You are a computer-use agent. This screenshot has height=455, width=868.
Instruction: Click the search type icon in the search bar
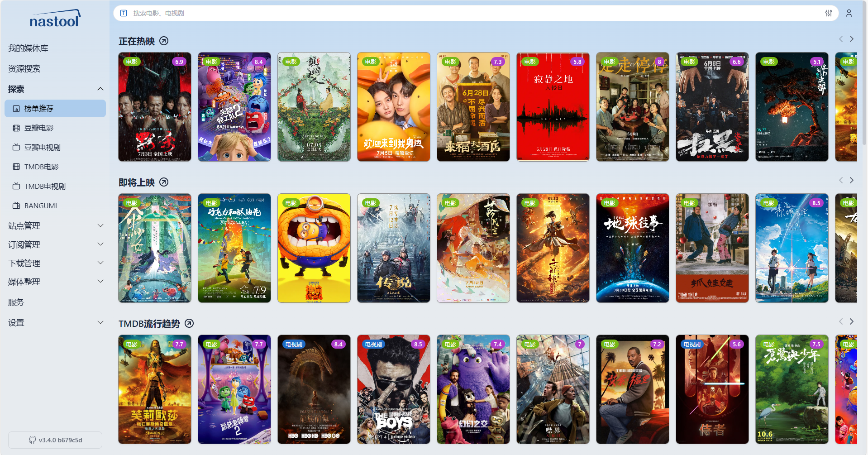click(x=124, y=13)
